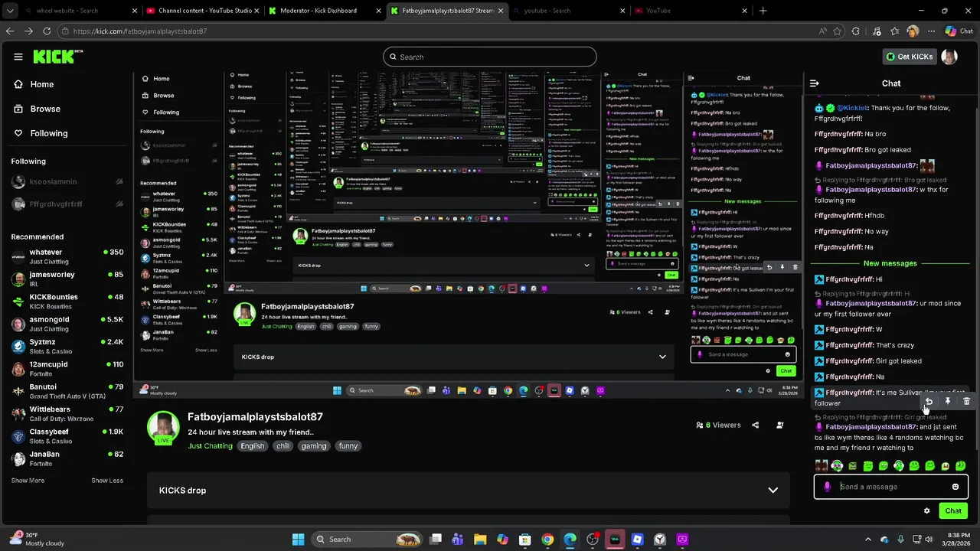Screen dimensions: 980x551
Task: Click the chill tag
Action: tap(283, 446)
